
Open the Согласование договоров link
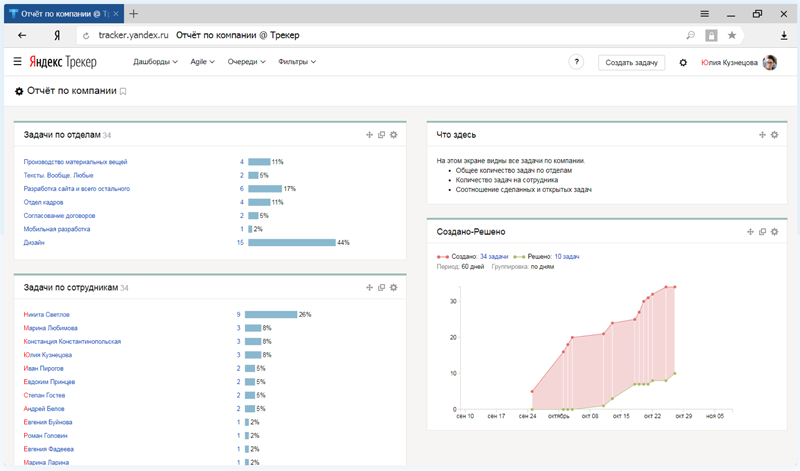click(59, 215)
